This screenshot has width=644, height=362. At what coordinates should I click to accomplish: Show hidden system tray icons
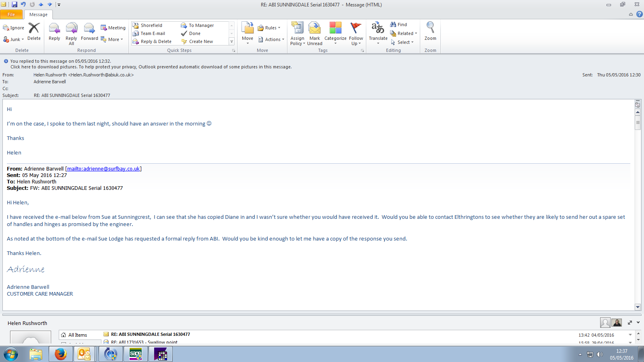(x=580, y=354)
